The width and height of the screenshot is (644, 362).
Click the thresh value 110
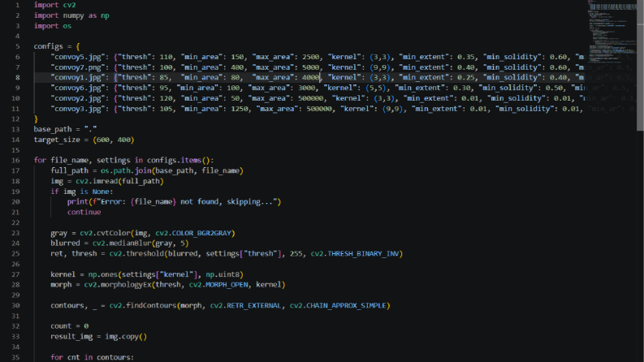click(x=166, y=57)
